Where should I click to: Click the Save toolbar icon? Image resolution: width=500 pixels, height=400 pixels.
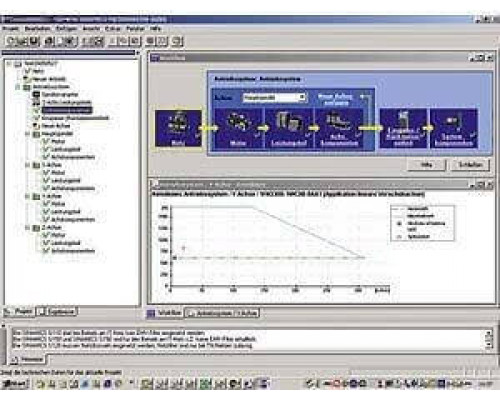(x=34, y=41)
